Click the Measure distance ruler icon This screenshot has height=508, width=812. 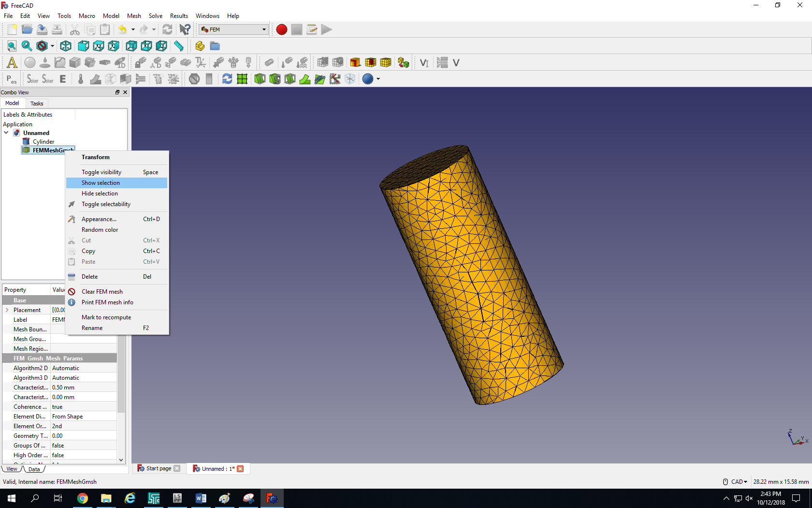tap(179, 46)
